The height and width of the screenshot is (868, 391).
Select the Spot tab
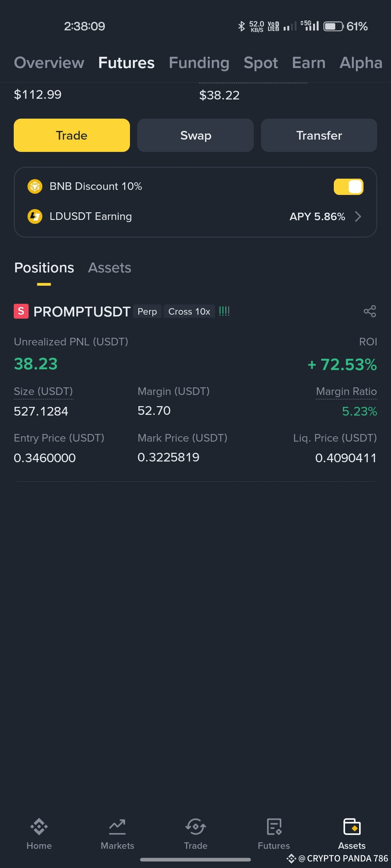pyautogui.click(x=261, y=63)
